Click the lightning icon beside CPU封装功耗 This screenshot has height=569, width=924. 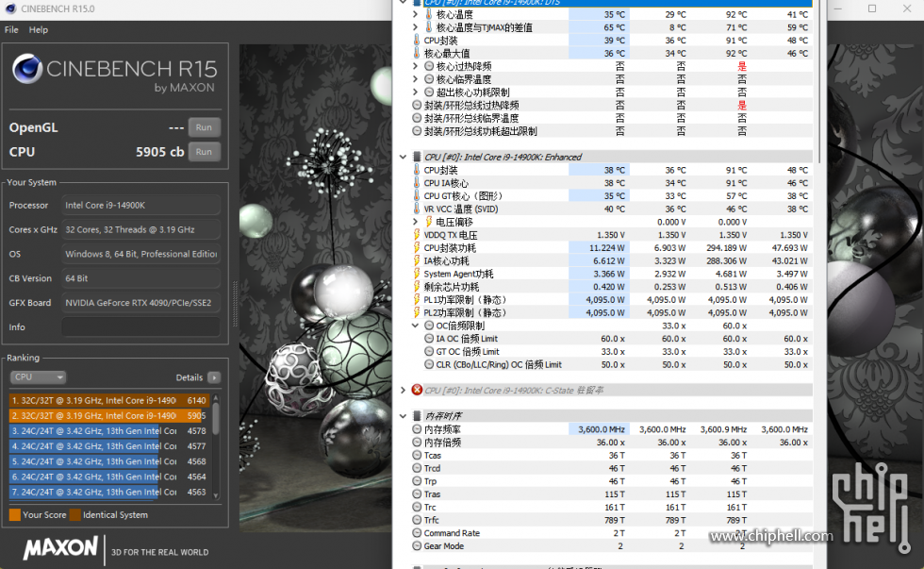(417, 247)
